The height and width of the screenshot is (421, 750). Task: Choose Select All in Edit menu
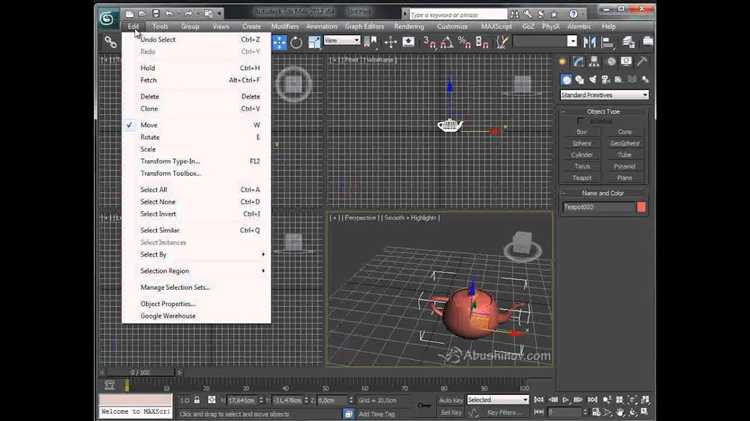196,190
